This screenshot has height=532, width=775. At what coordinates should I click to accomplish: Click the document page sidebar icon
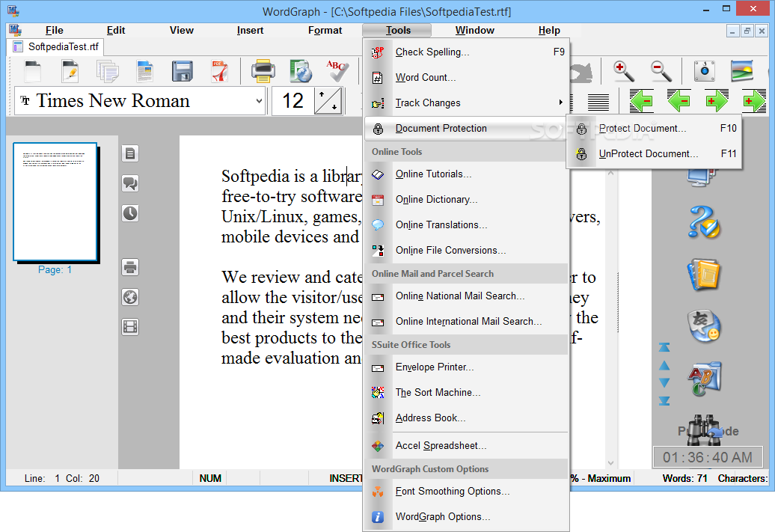[x=130, y=153]
